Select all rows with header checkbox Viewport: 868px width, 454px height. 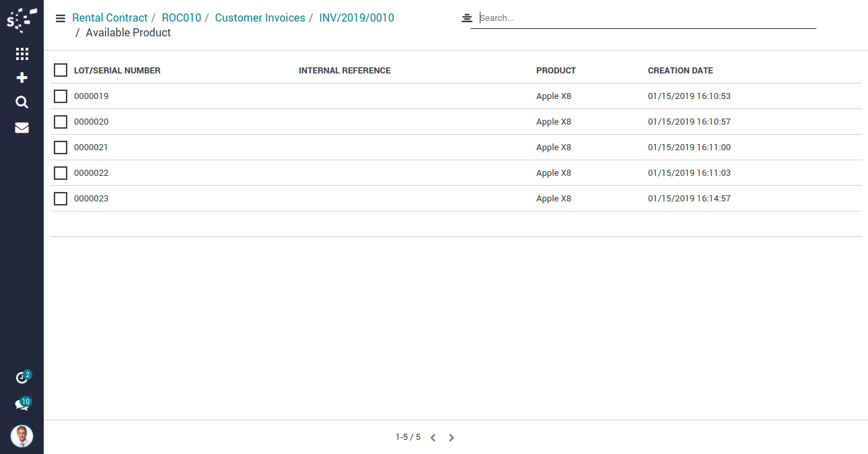61,70
